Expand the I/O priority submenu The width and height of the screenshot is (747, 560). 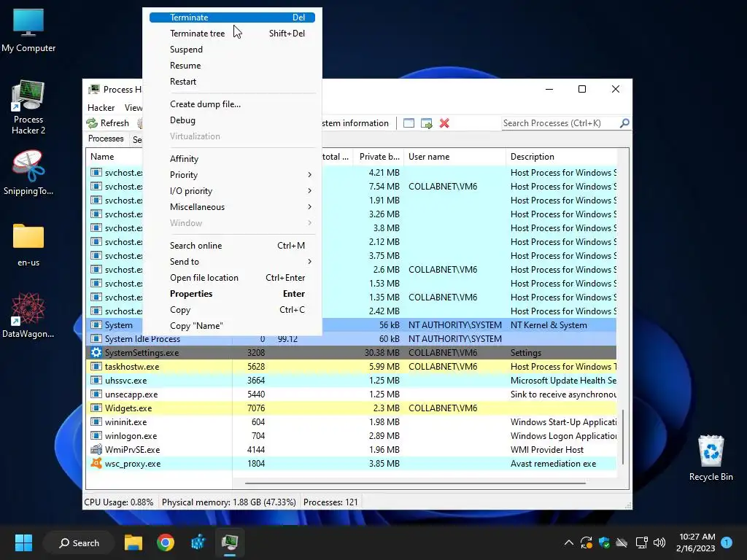pyautogui.click(x=232, y=191)
